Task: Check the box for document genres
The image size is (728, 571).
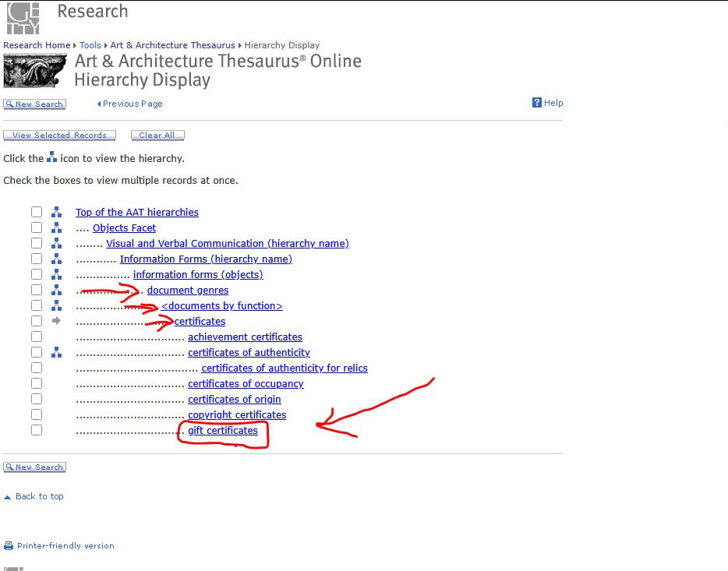Action: 37,290
